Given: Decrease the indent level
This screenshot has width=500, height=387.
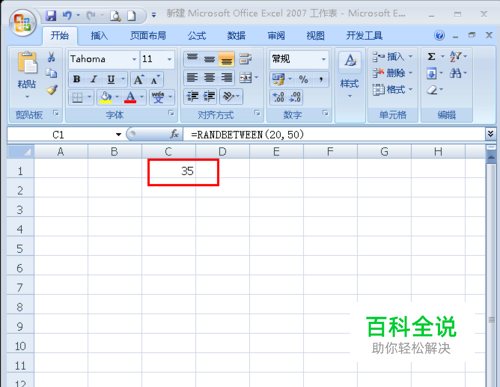Looking at the screenshot, I should (x=192, y=97).
